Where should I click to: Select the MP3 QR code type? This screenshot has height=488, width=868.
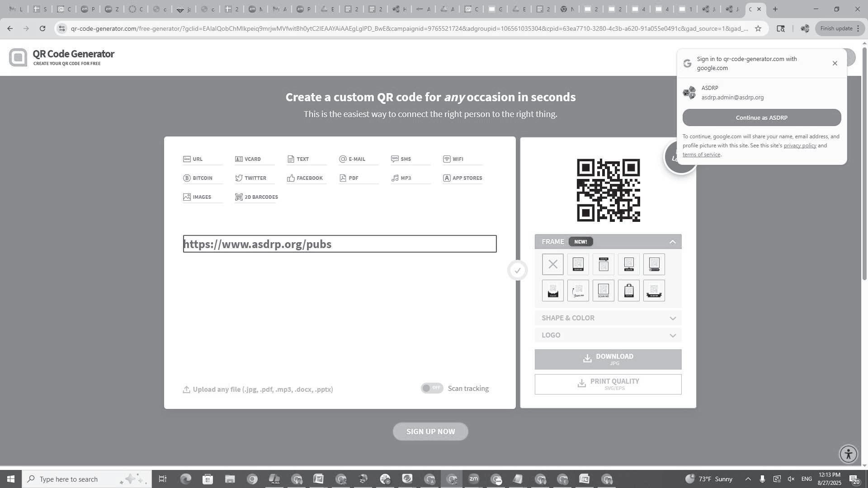click(401, 178)
